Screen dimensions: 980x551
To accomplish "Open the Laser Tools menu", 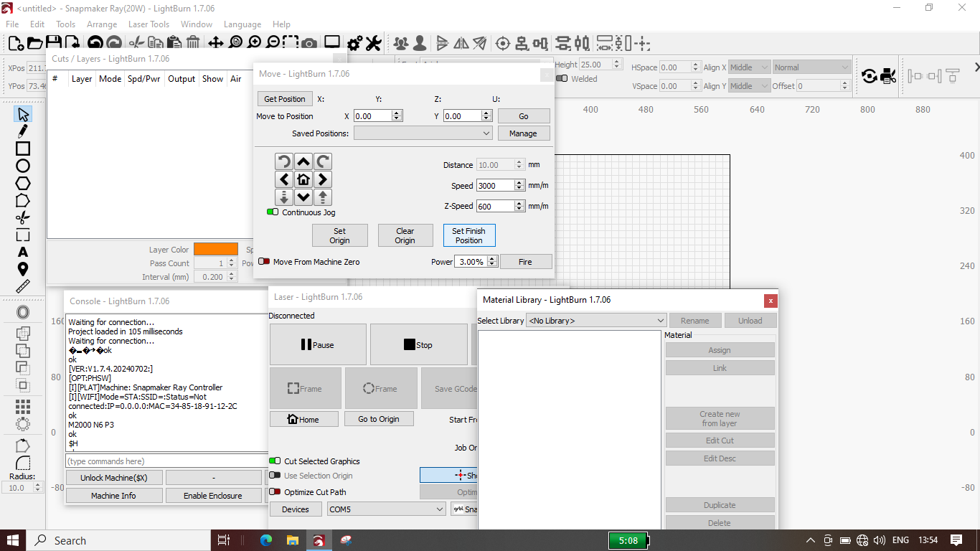I will (149, 24).
